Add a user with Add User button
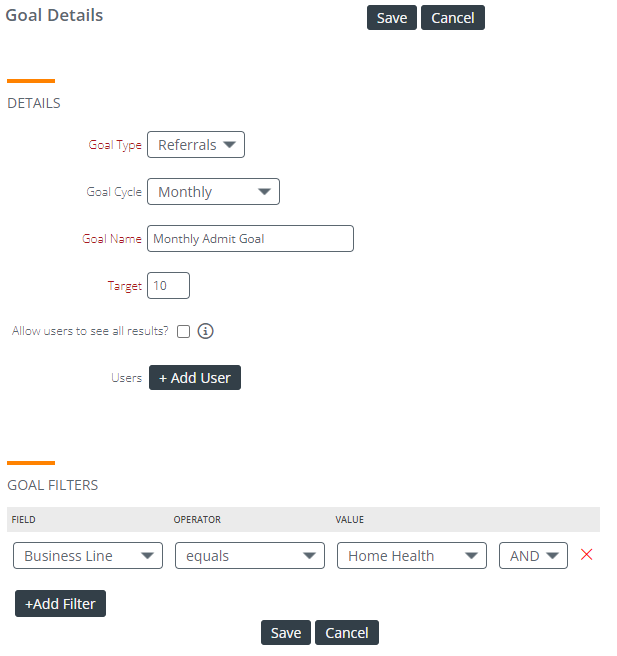617x656 pixels. click(195, 377)
